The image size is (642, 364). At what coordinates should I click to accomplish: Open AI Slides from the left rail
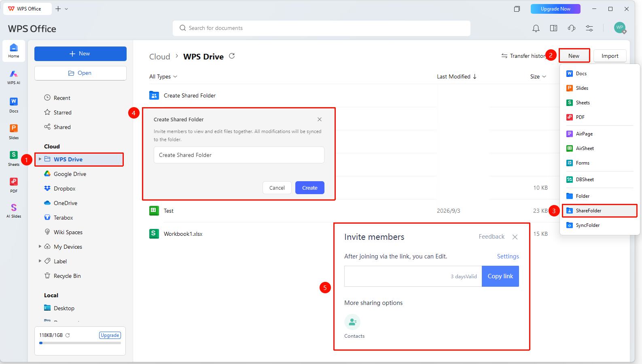[14, 211]
